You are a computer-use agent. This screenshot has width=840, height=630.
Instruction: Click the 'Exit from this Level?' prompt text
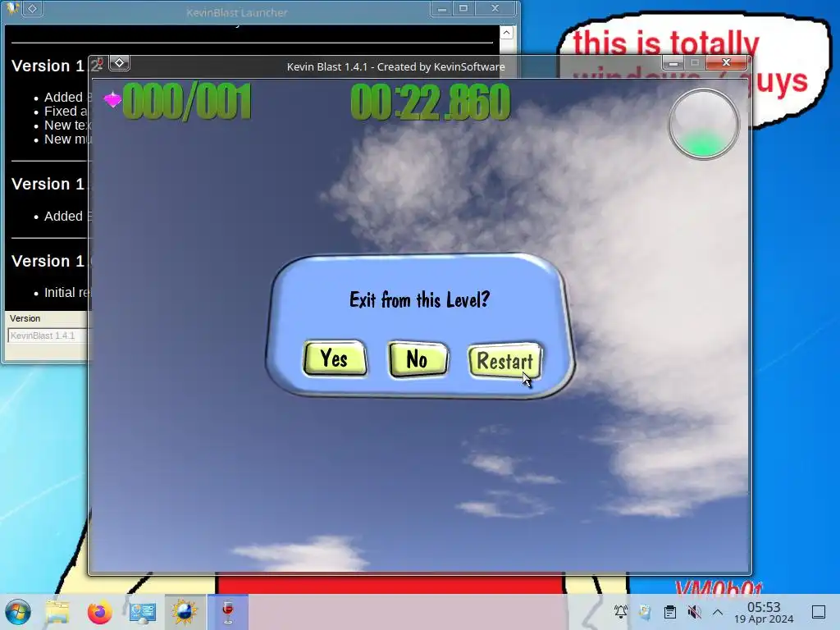point(419,299)
